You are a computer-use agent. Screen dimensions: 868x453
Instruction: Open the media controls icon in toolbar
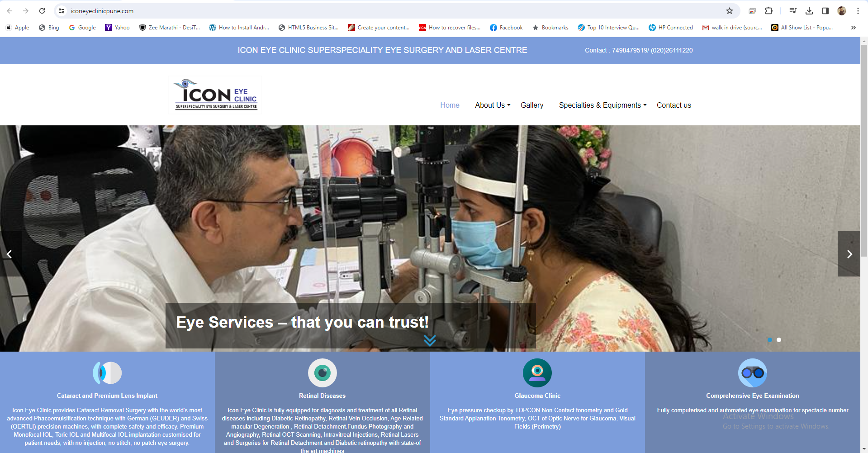[x=792, y=11]
